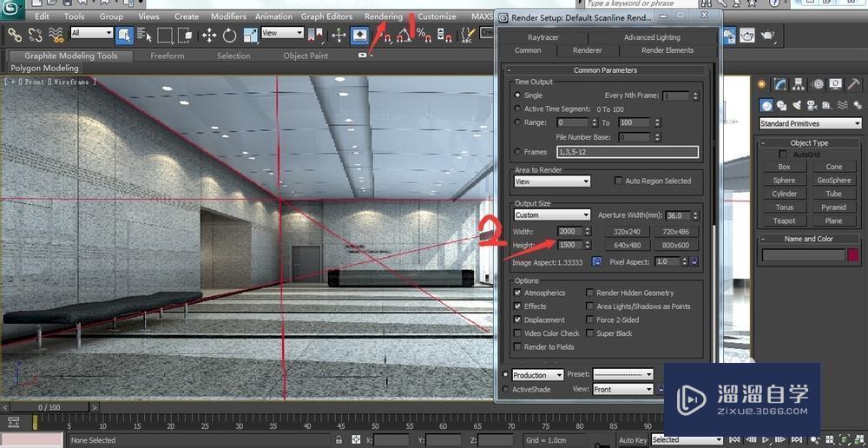Open the Production render mode dropdown
This screenshot has width=868, height=448.
537,375
